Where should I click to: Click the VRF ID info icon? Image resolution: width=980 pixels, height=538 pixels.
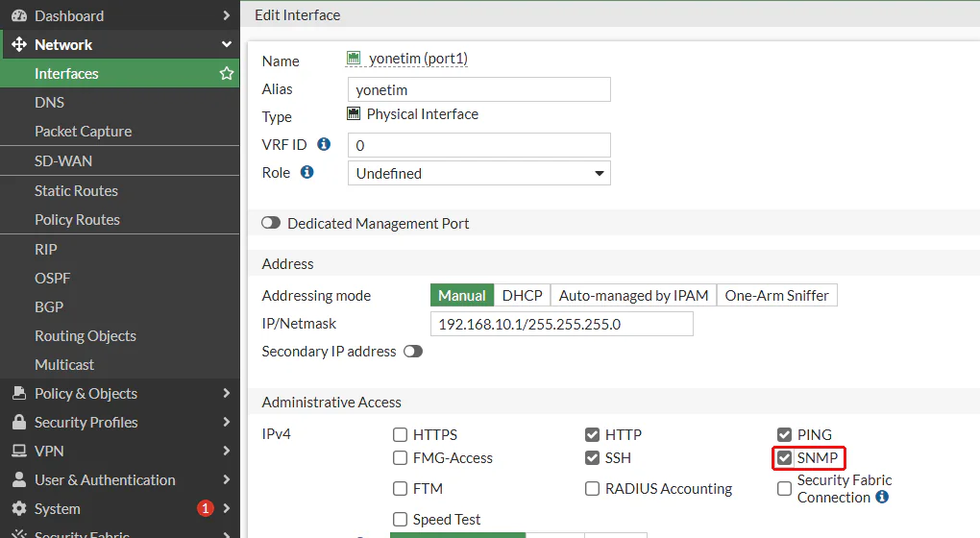point(324,144)
